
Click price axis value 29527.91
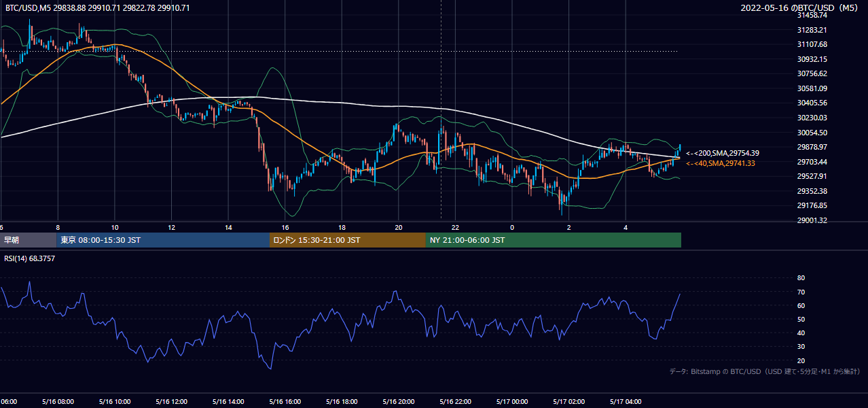point(812,176)
